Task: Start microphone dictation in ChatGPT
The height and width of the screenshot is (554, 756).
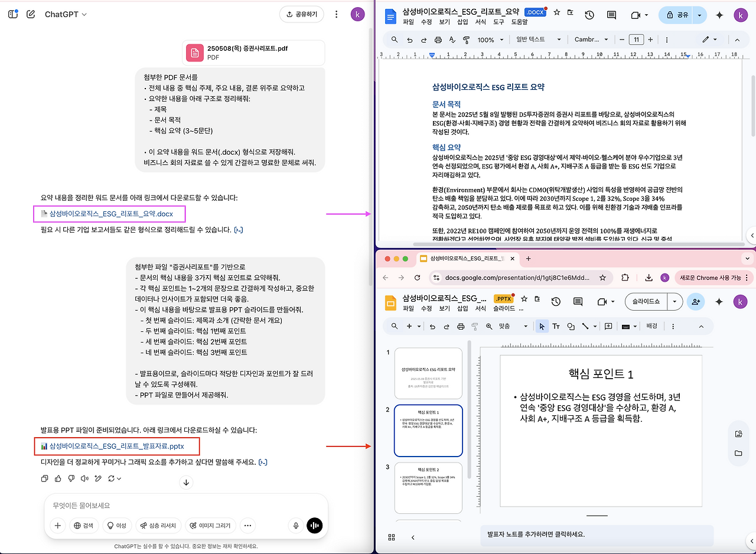Action: pos(296,526)
